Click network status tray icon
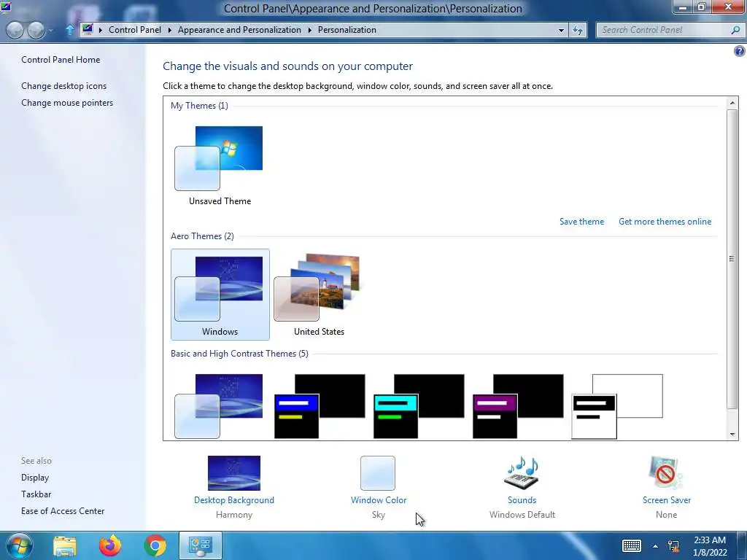This screenshot has width=747, height=560. click(x=673, y=546)
